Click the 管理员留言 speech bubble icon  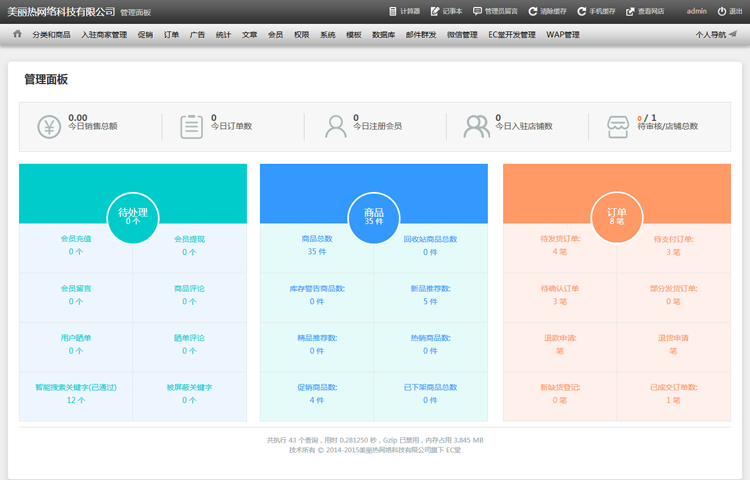pyautogui.click(x=477, y=11)
